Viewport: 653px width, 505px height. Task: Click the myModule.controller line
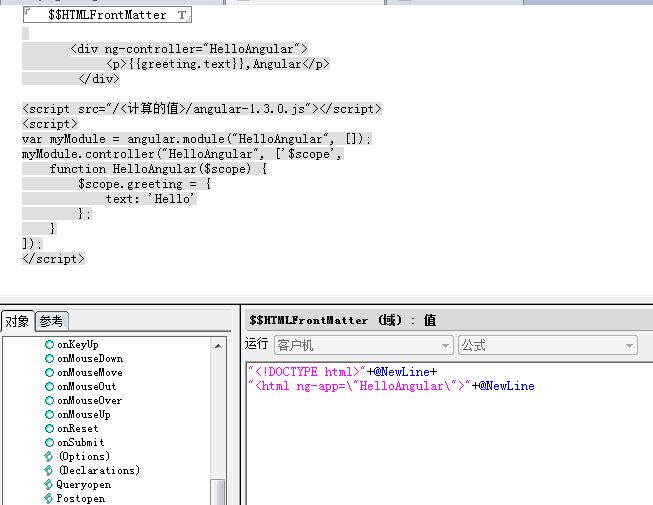(182, 154)
